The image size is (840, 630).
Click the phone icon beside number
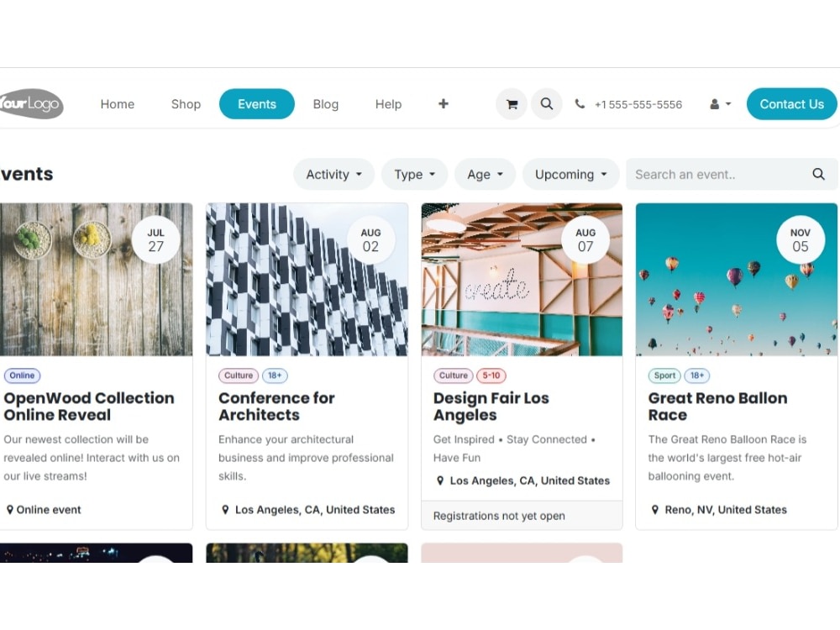point(580,104)
